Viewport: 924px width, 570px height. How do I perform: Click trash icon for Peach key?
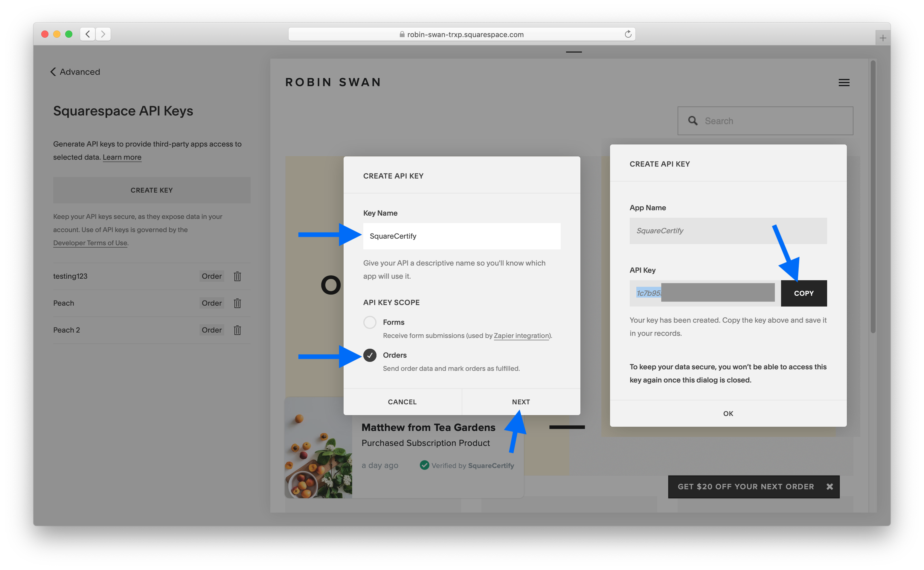click(237, 303)
